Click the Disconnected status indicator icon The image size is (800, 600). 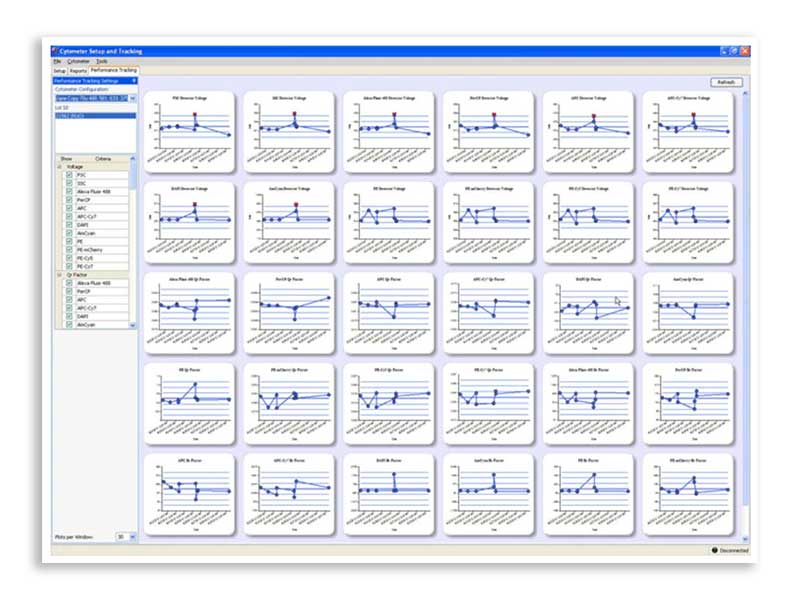714,550
